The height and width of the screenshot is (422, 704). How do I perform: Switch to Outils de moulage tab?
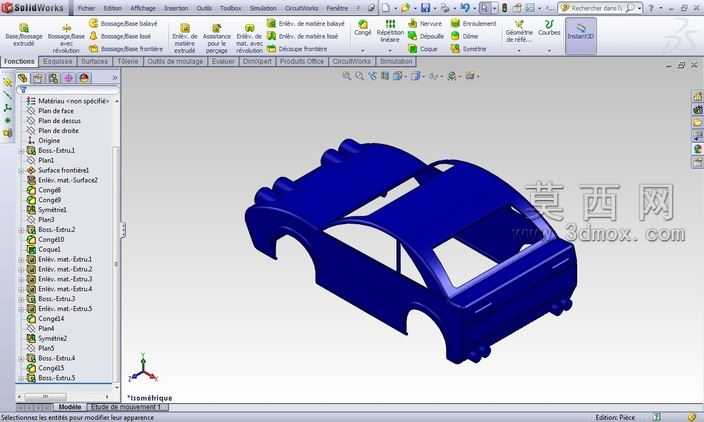coord(175,62)
